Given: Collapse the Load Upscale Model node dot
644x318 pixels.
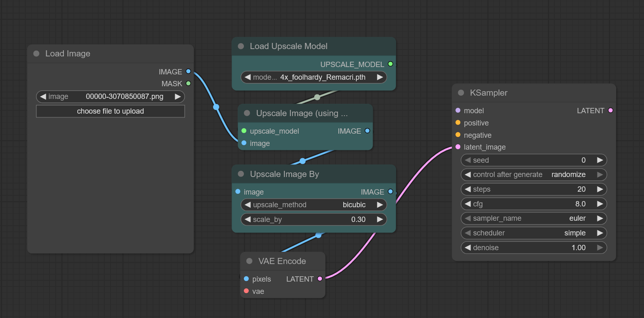Looking at the screenshot, I should click(241, 46).
